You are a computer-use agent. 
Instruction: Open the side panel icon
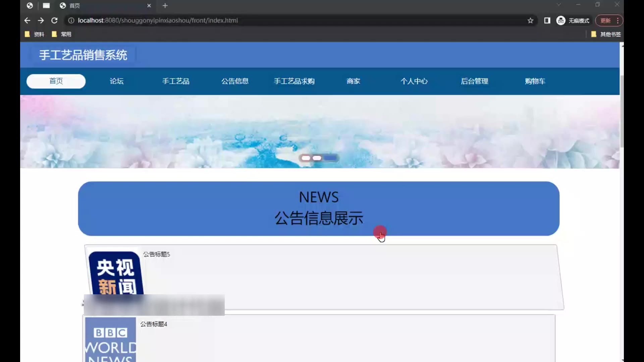[x=547, y=20]
